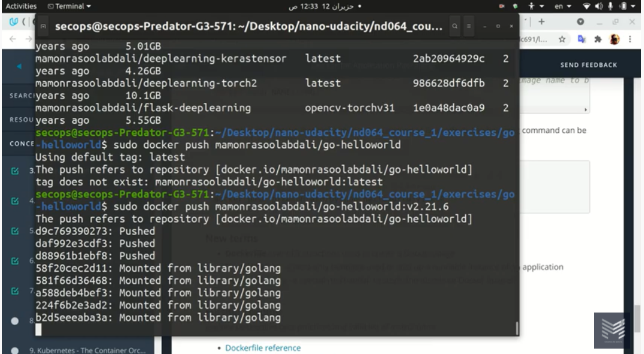
Task: Click the terminal window title text
Action: (x=249, y=26)
